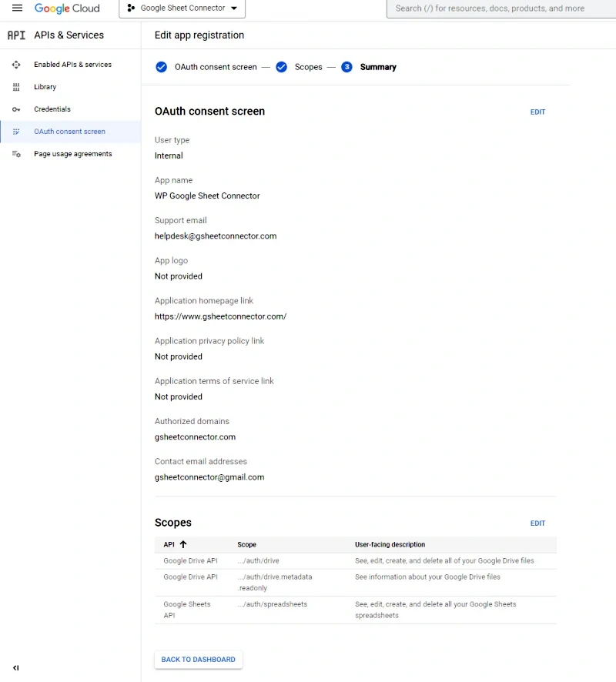Click the API logo beside APIs & Services
Viewport: 616px width, 682px height.
(x=16, y=35)
